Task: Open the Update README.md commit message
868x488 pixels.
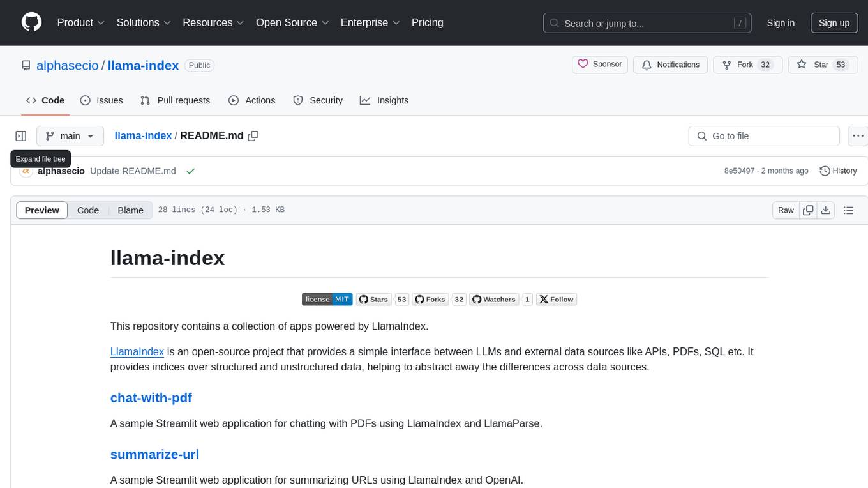Action: coord(133,171)
